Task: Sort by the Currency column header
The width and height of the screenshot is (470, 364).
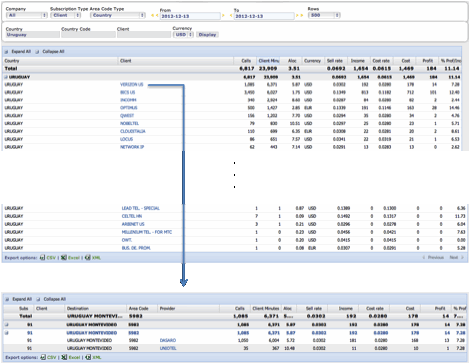Action: [312, 61]
